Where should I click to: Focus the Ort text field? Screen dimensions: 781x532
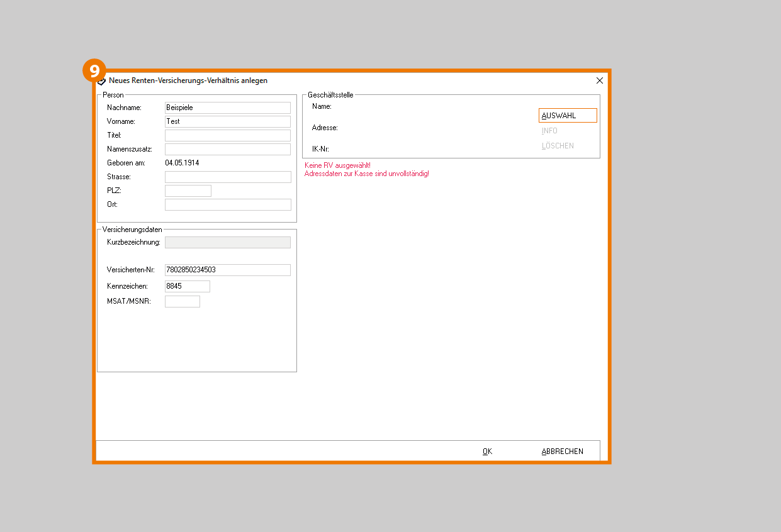click(x=227, y=204)
